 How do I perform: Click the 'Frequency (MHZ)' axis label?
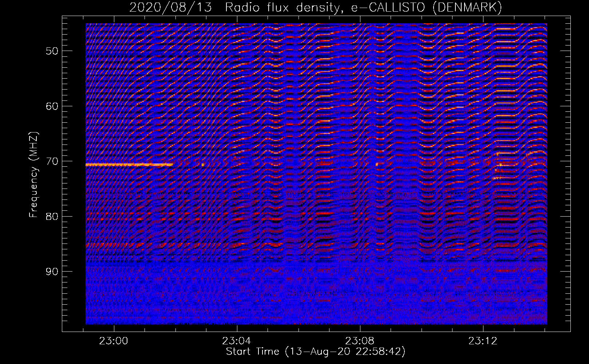tap(33, 175)
